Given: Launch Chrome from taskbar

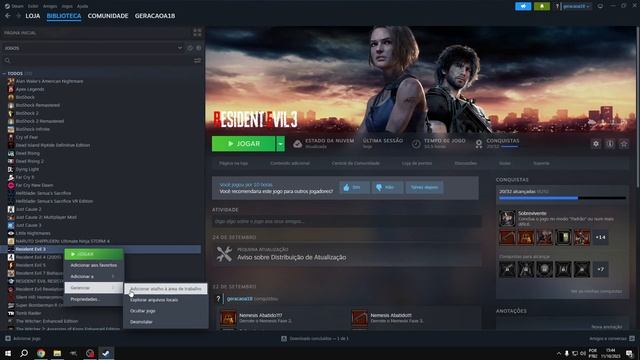Looking at the screenshot, I should (x=40, y=353).
